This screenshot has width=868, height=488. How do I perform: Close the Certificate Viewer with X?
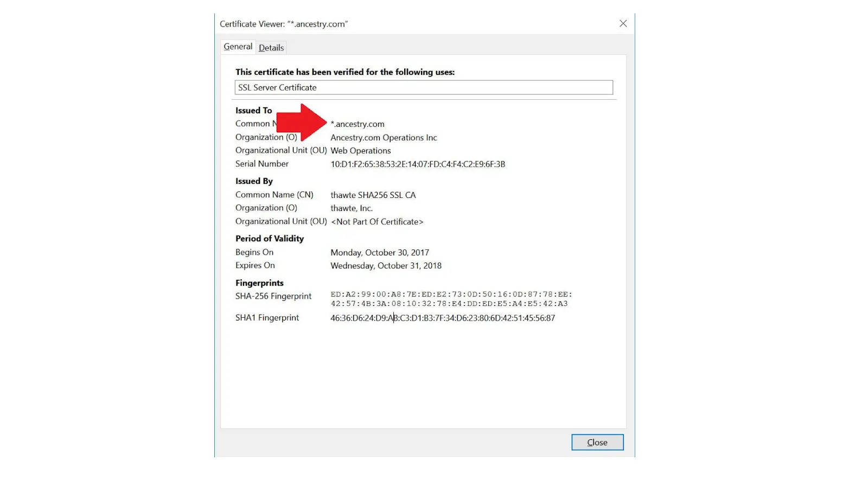tap(623, 23)
